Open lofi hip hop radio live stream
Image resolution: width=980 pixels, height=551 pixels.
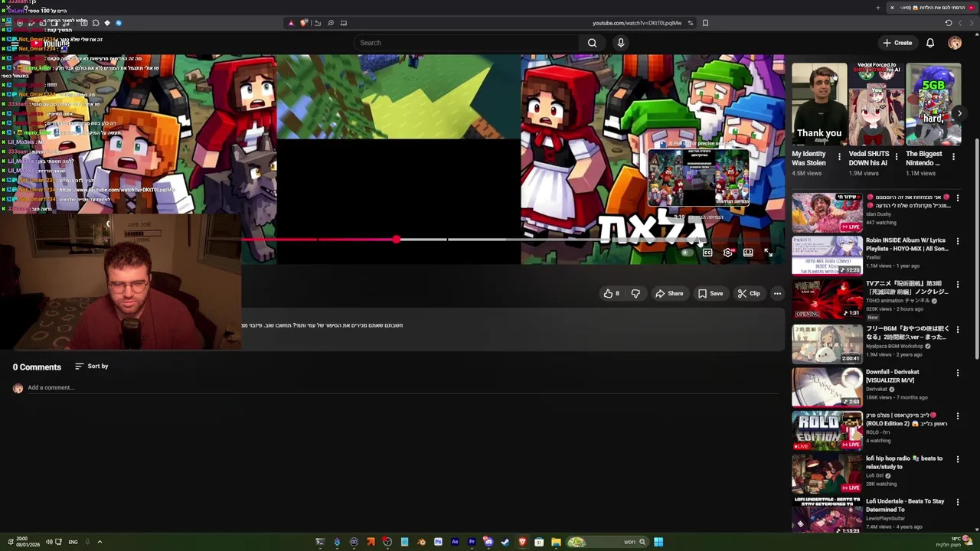tap(827, 473)
